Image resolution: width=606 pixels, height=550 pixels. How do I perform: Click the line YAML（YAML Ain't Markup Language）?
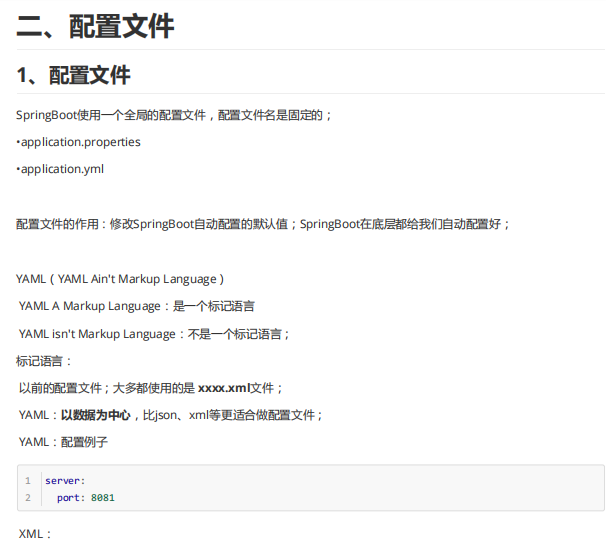point(120,279)
